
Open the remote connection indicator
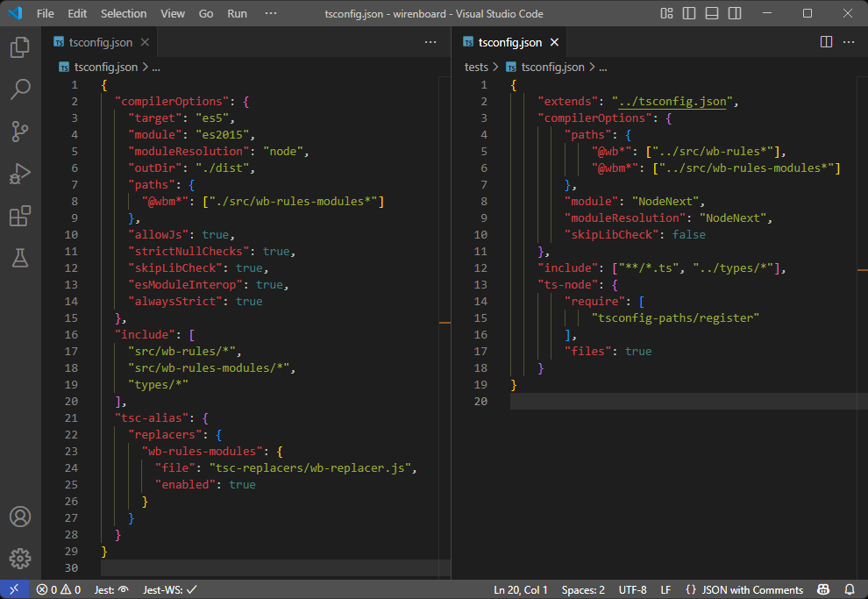click(12, 589)
